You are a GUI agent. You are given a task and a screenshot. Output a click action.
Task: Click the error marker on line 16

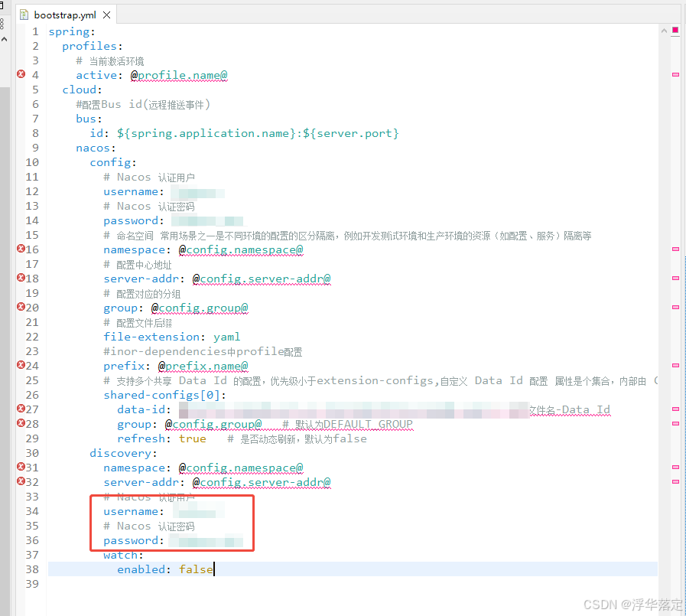click(21, 249)
